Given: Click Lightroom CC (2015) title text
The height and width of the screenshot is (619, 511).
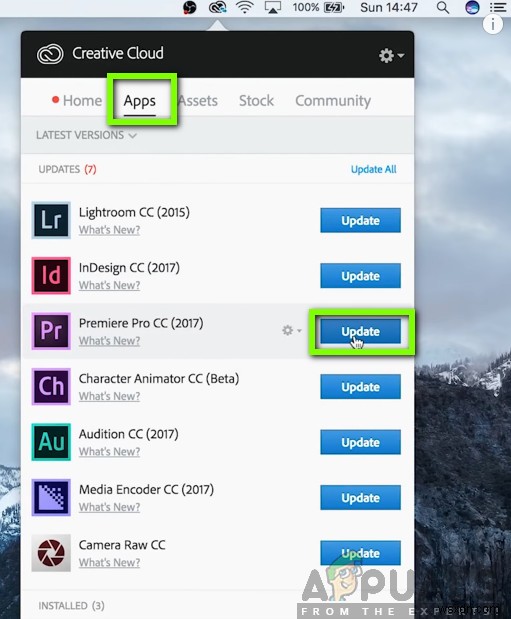Looking at the screenshot, I should tap(134, 212).
